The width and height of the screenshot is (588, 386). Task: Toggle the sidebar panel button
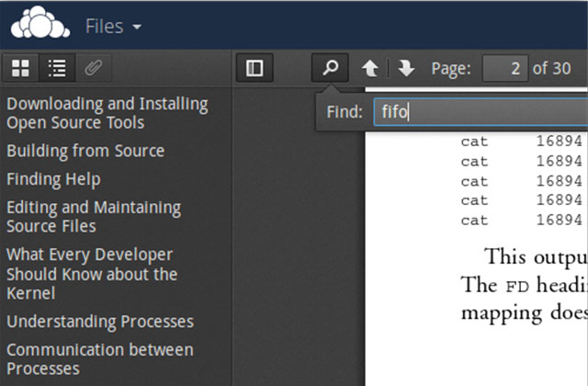pos(254,68)
